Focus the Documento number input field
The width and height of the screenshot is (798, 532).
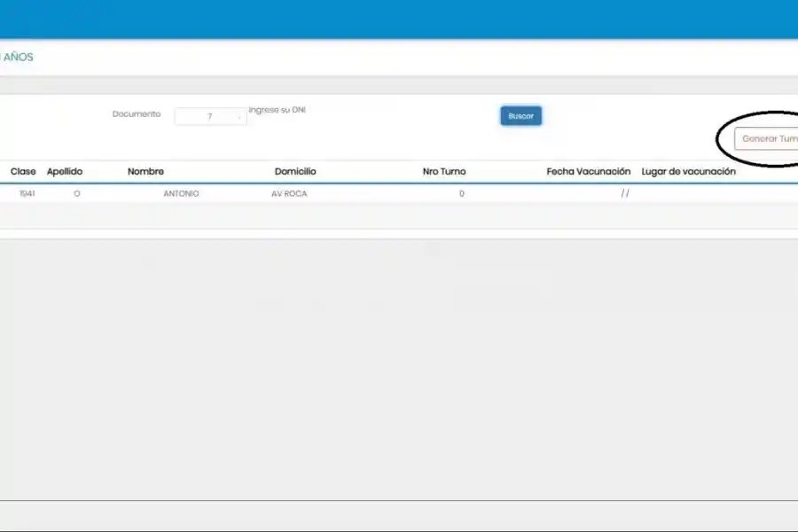[x=210, y=116]
